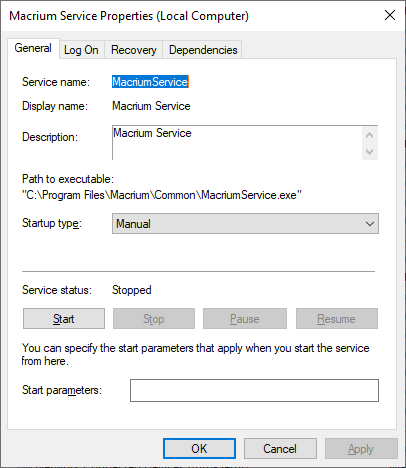The height and width of the screenshot is (468, 406).
Task: Expand the Startup type dropdown arrow
Action: click(370, 224)
